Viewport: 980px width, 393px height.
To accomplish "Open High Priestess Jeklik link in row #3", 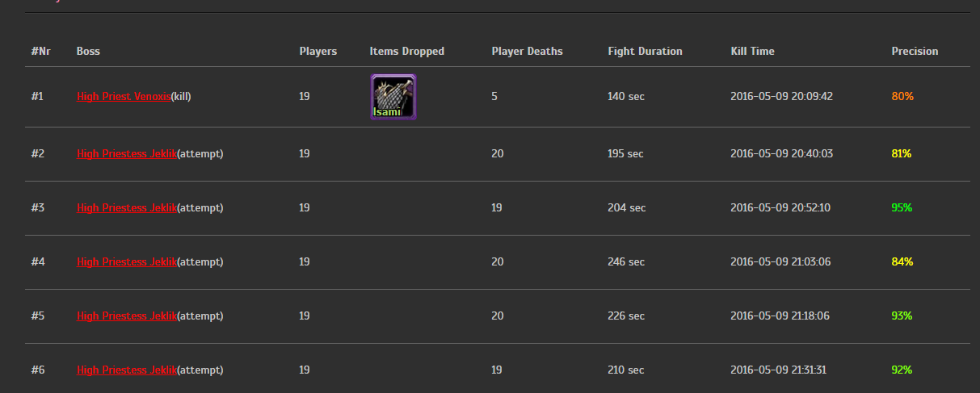I will click(126, 207).
